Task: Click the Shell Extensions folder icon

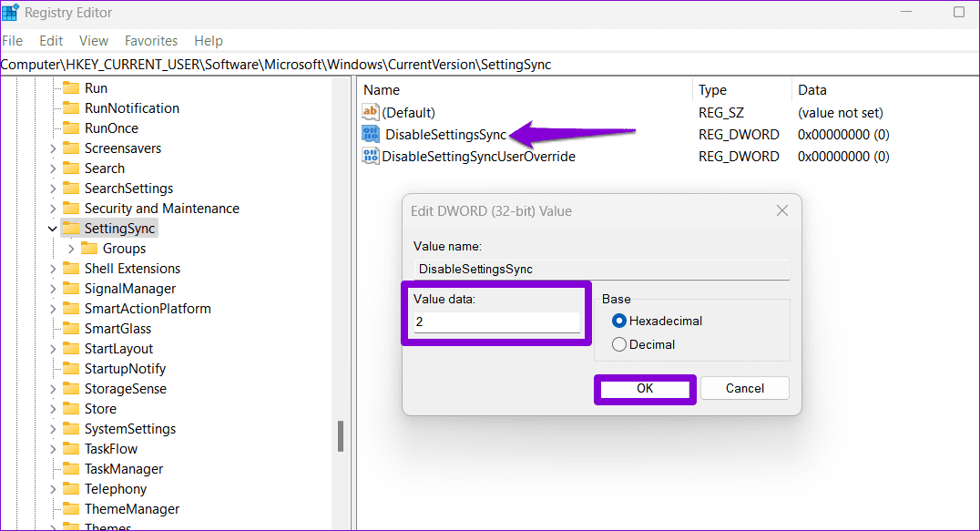Action: tap(71, 268)
